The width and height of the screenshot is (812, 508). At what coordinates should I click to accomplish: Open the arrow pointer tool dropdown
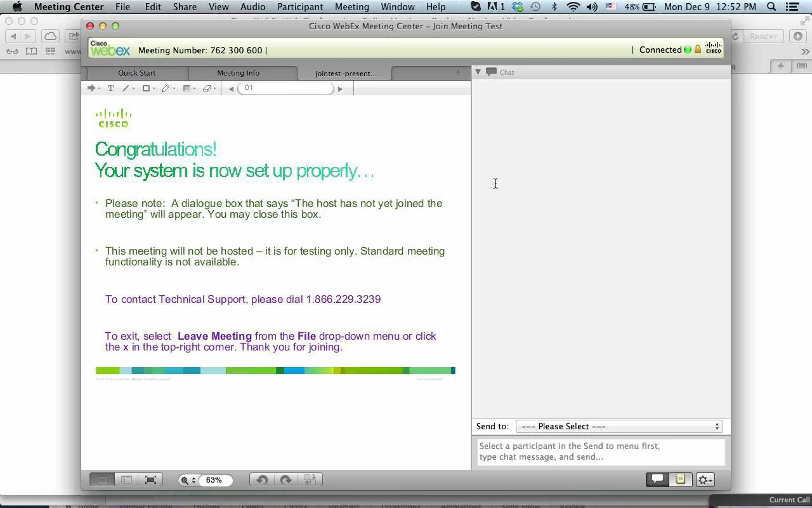(x=100, y=89)
